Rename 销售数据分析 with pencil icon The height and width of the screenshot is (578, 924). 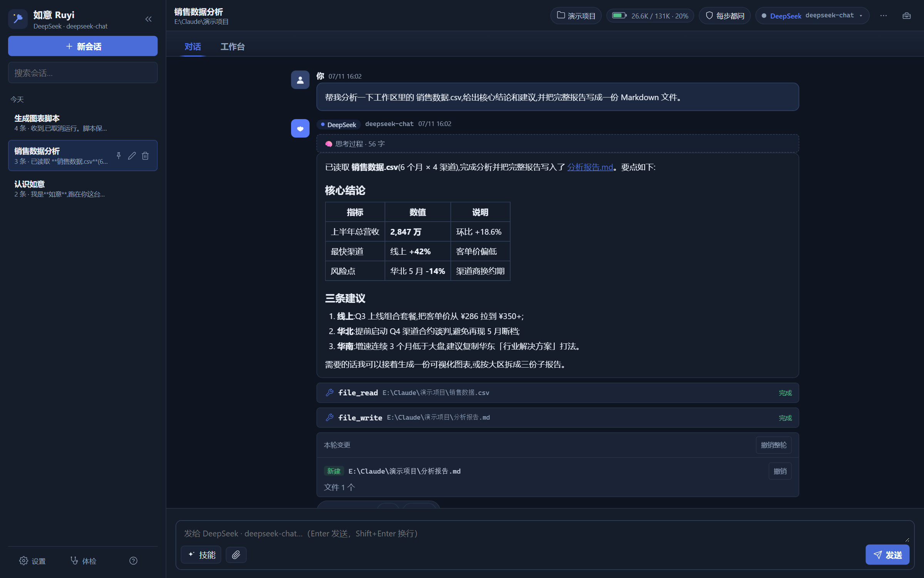pos(132,156)
